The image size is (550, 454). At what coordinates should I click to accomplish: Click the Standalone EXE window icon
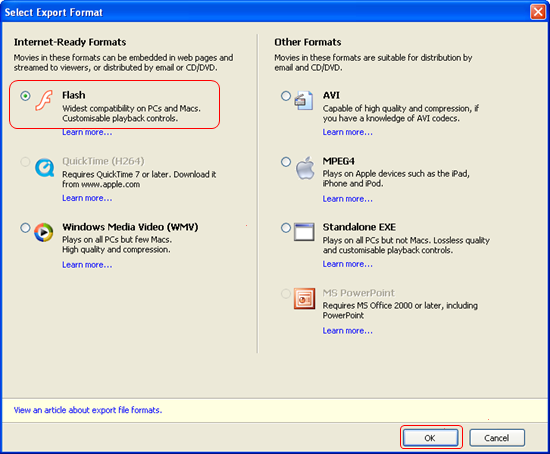click(304, 232)
